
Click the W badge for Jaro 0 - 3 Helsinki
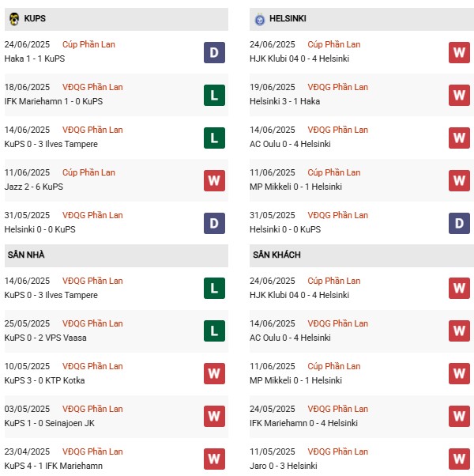click(x=459, y=459)
